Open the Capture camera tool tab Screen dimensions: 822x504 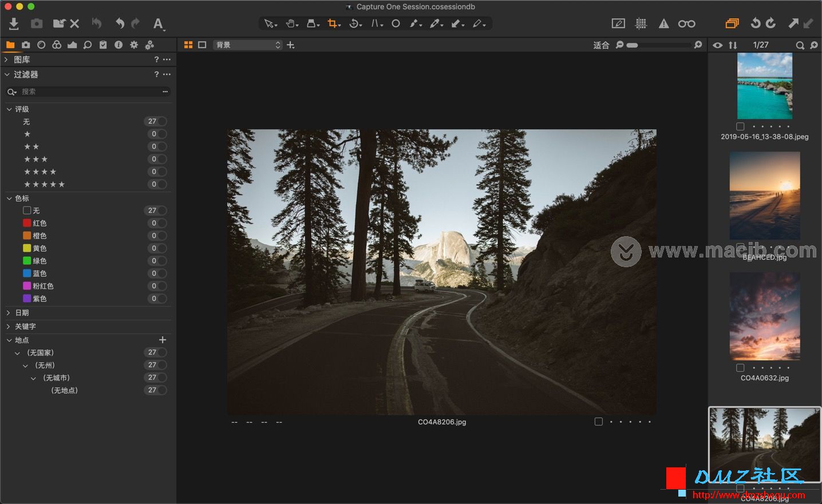(x=26, y=45)
